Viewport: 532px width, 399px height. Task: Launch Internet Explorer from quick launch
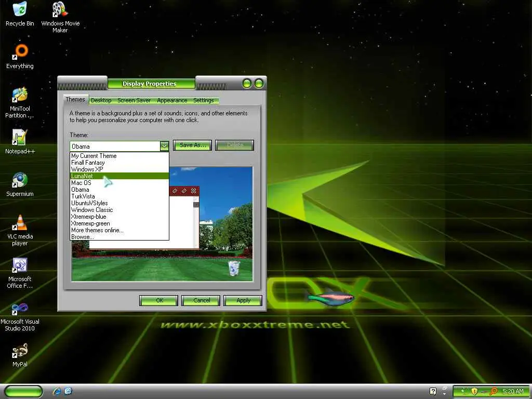coord(57,391)
